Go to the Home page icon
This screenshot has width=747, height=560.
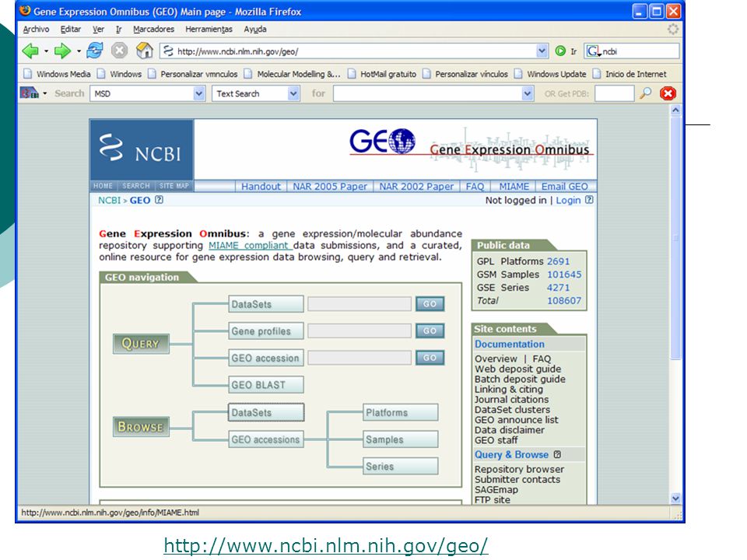(145, 51)
